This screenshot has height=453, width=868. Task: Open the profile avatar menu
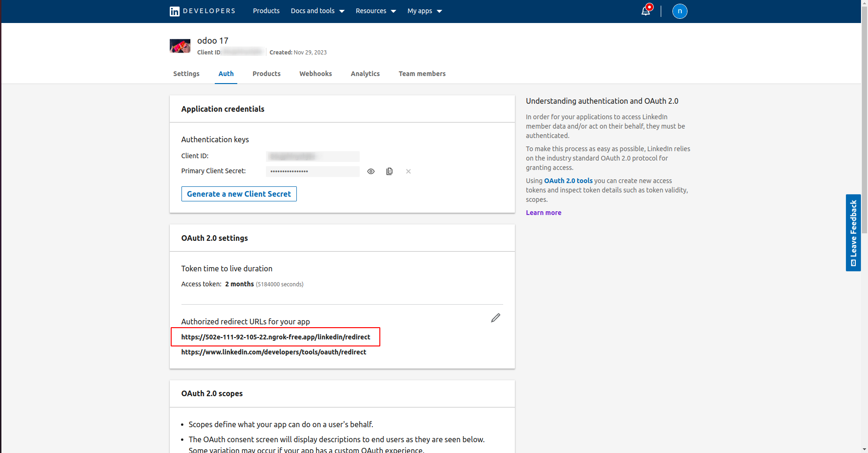679,11
